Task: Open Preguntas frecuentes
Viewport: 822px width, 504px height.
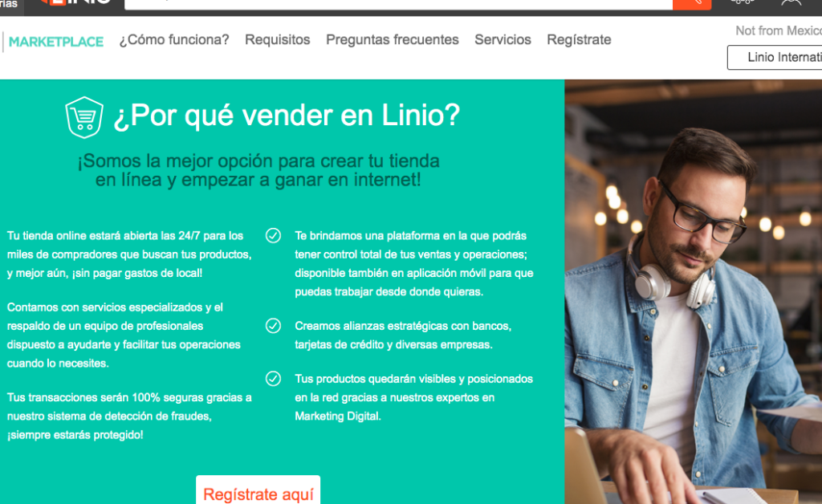Action: pyautogui.click(x=392, y=40)
